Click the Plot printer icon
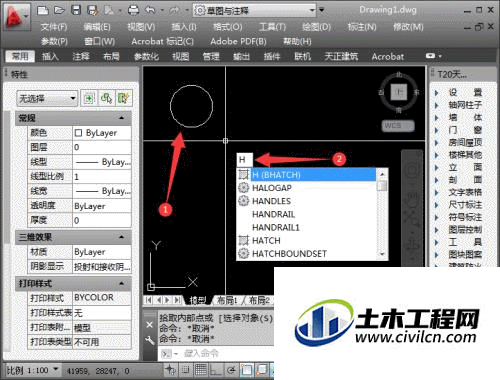Image resolution: width=500 pixels, height=380 pixels. (x=133, y=10)
